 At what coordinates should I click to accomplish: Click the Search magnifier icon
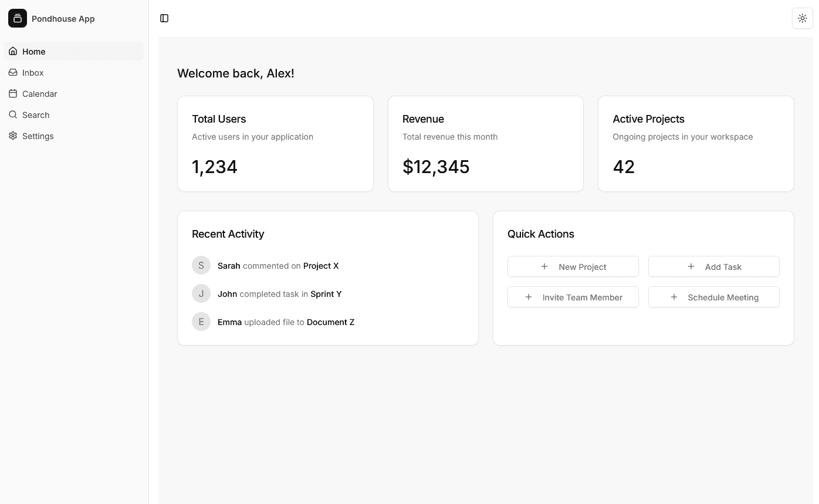13,115
